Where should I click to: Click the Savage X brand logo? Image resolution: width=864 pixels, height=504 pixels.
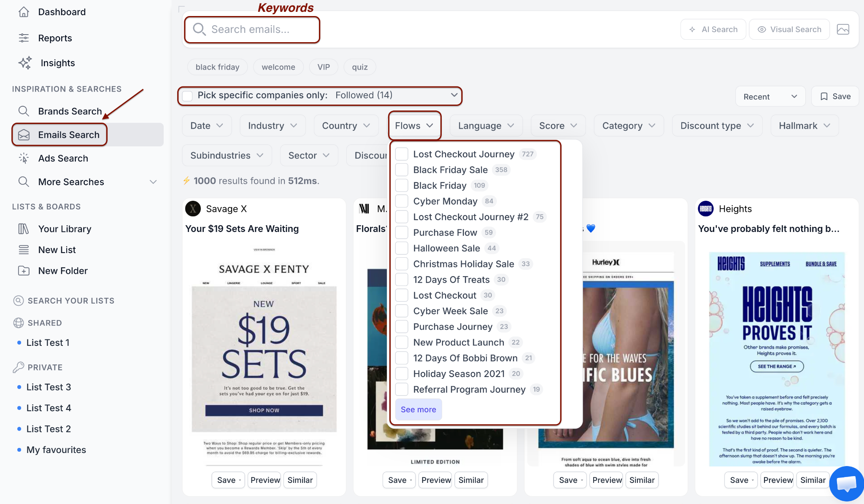point(193,209)
